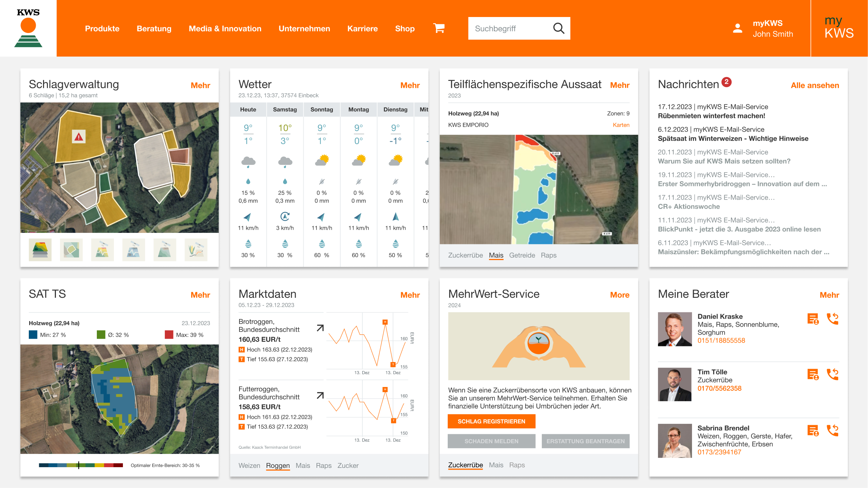Click red Max color swatch in SAT TS
868x488 pixels.
click(169, 335)
